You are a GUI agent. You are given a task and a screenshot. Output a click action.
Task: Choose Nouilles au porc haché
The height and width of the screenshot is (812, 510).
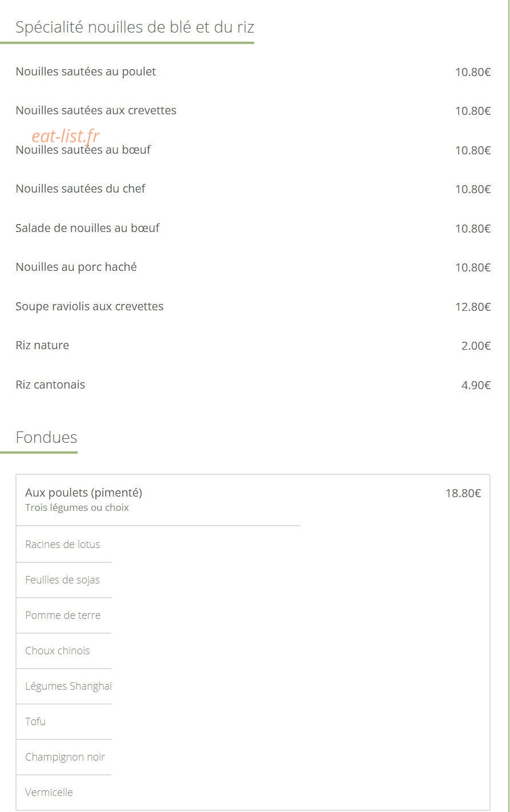point(253,267)
